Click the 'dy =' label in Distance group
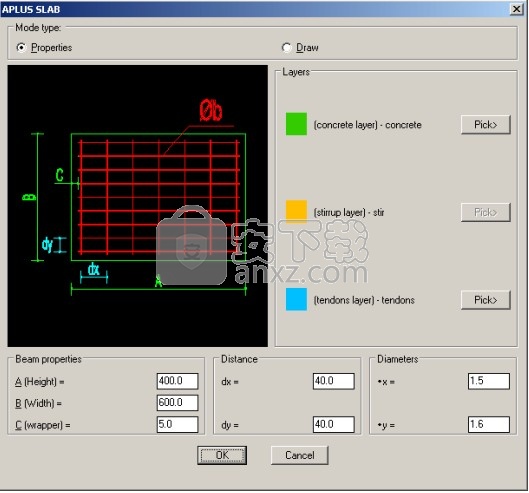This screenshot has height=493, width=529. (x=230, y=425)
